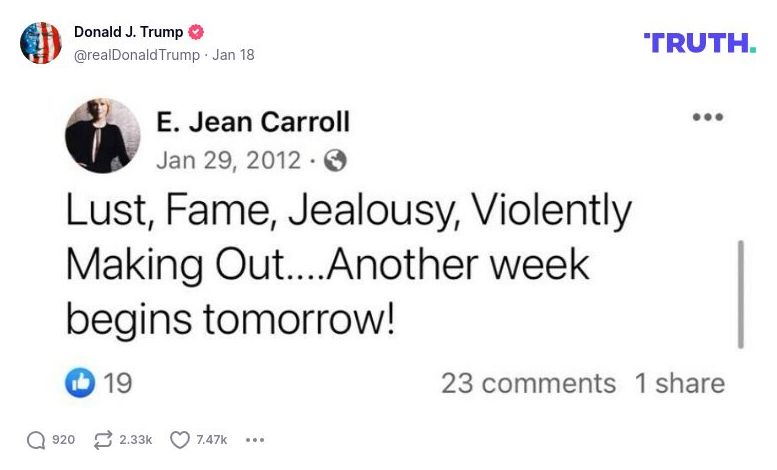Open the poster's avatar at top left
Image resolution: width=777 pixels, height=470 pixels.
(41, 43)
